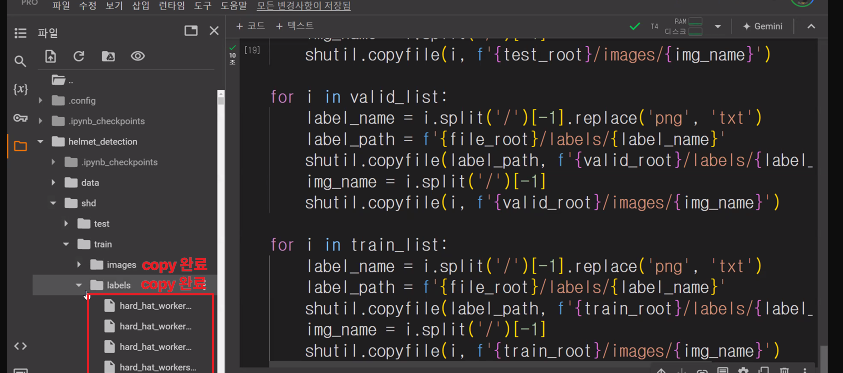
Task: Open the {x} variables panel
Action: (x=20, y=89)
